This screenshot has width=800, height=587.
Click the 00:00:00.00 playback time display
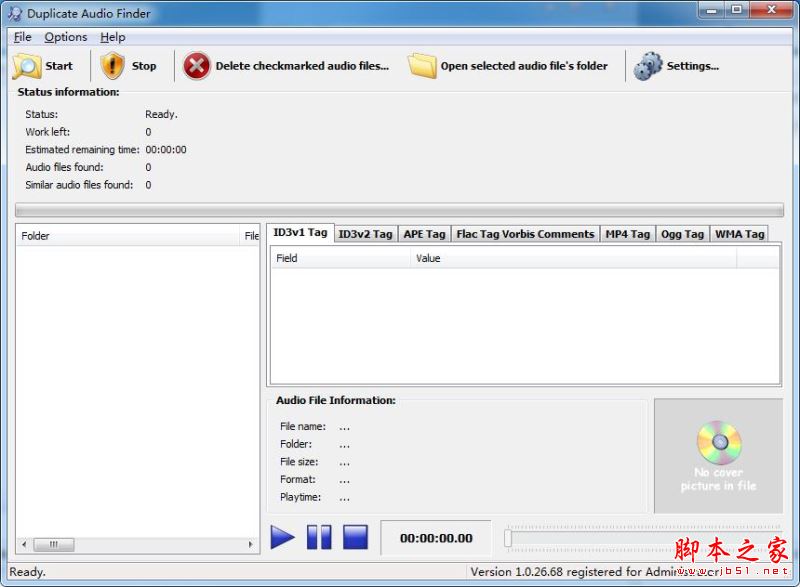click(436, 538)
